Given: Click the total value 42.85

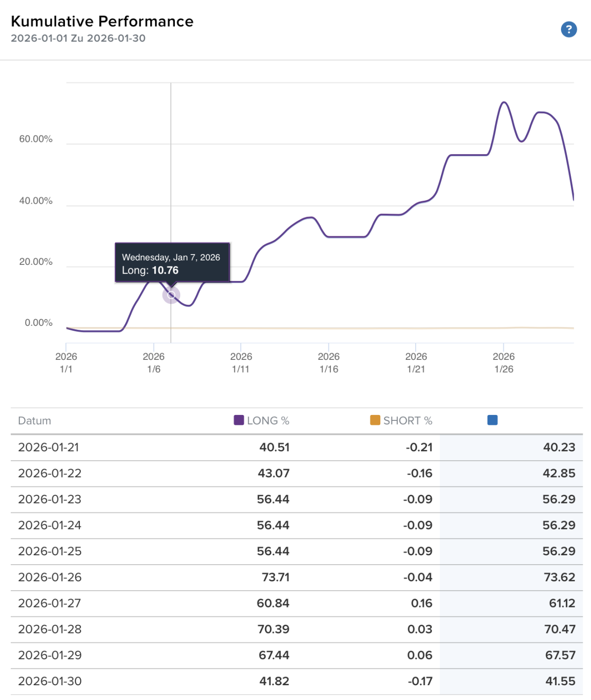Looking at the screenshot, I should point(559,474).
